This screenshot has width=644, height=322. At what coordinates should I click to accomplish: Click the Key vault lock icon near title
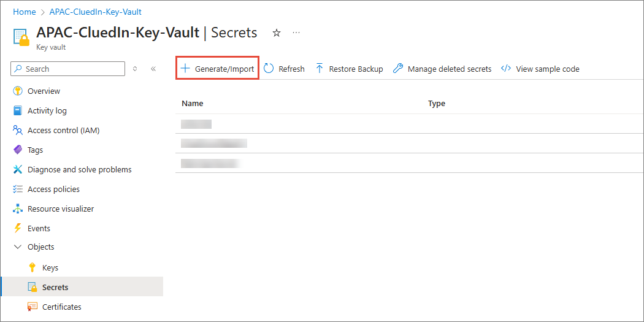point(20,37)
